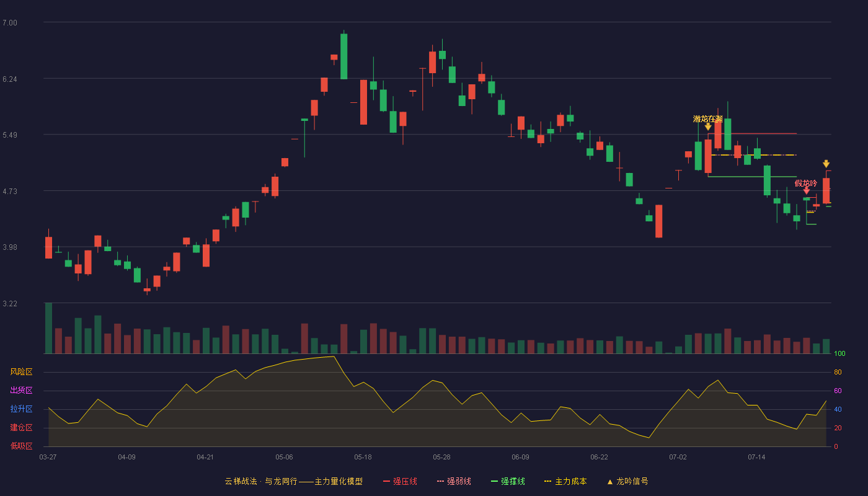Image resolution: width=868 pixels, height=496 pixels.
Task: Click the 出货区 zone label
Action: 22,391
